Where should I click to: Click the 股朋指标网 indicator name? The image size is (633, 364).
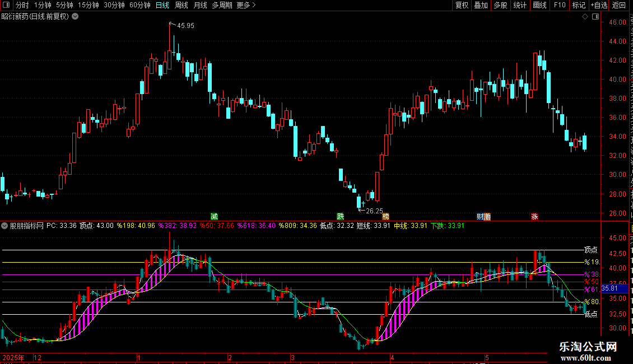[27, 226]
